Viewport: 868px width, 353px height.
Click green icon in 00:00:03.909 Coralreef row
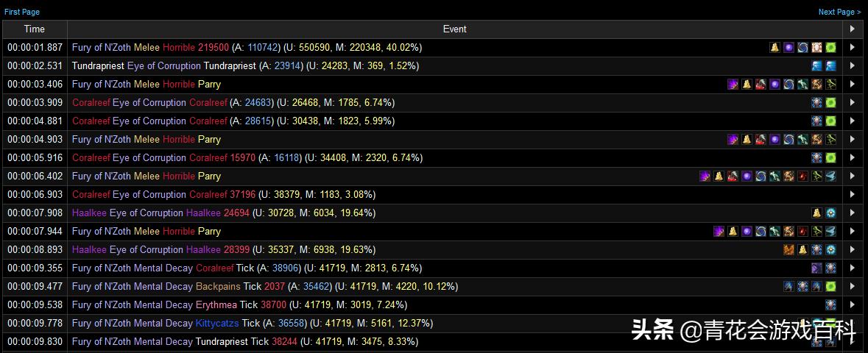click(831, 102)
